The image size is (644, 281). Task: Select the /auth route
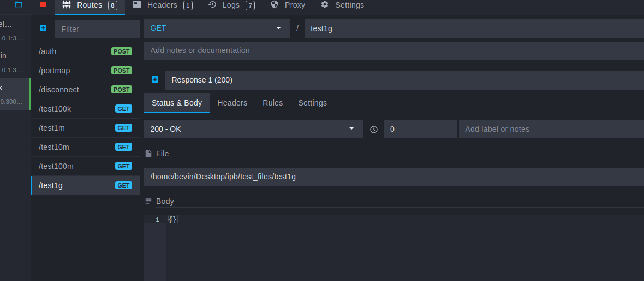pyautogui.click(x=86, y=51)
